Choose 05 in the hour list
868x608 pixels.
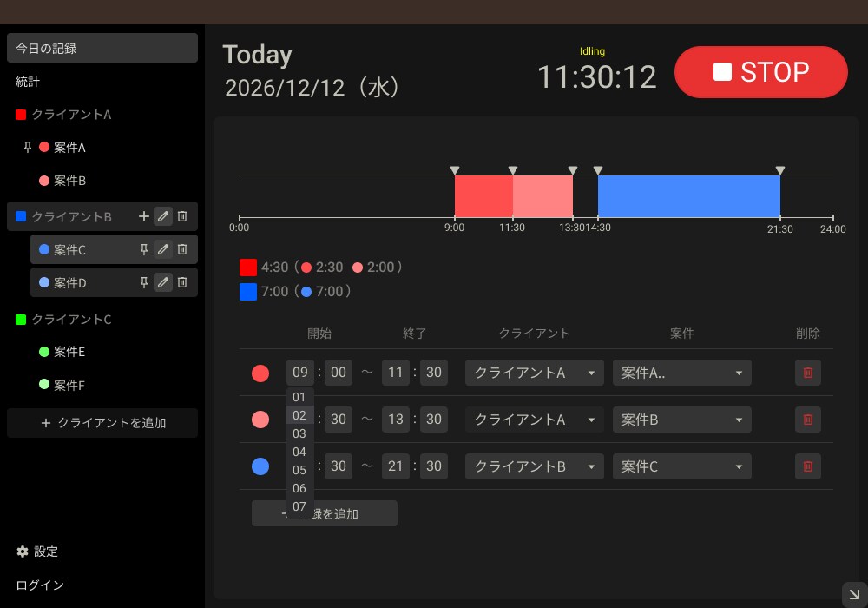[x=299, y=470]
